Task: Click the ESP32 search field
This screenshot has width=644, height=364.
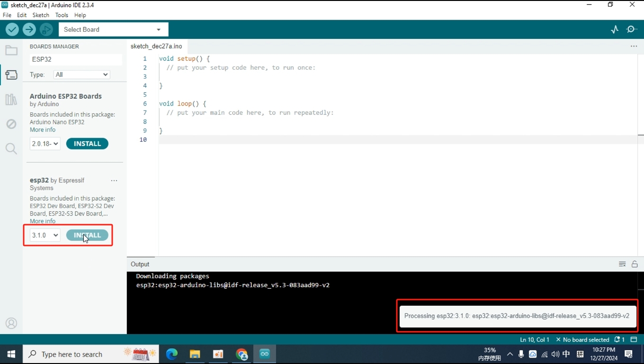Action: tap(76, 59)
